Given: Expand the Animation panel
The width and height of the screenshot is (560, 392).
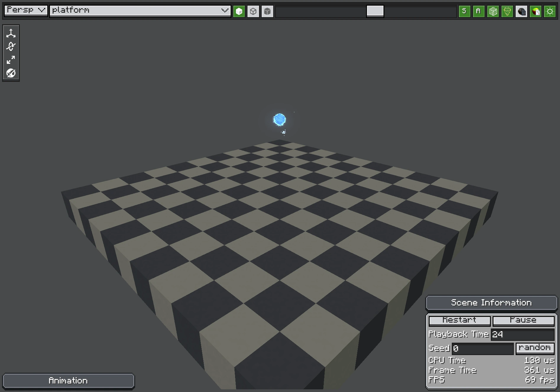Looking at the screenshot, I should [68, 381].
